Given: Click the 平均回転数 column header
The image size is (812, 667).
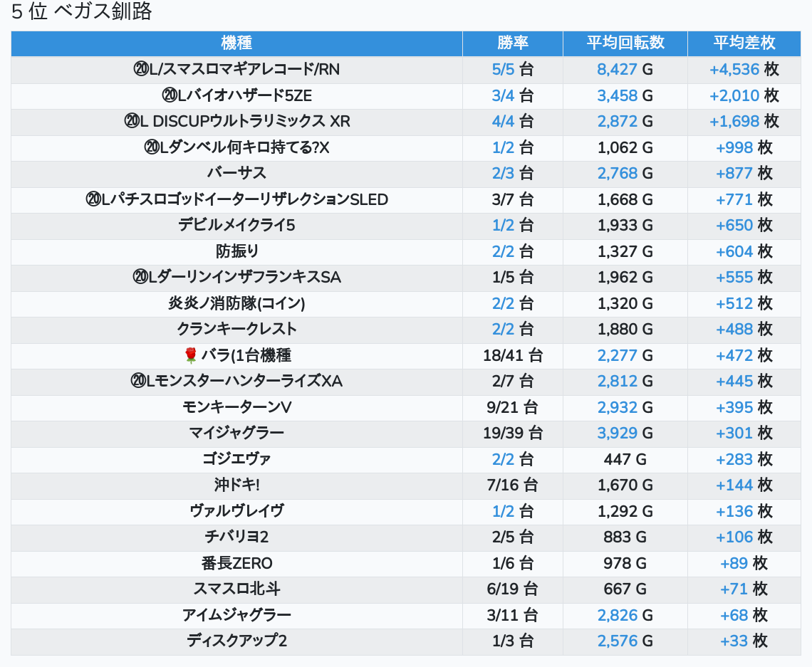Looking at the screenshot, I should pyautogui.click(x=625, y=43).
